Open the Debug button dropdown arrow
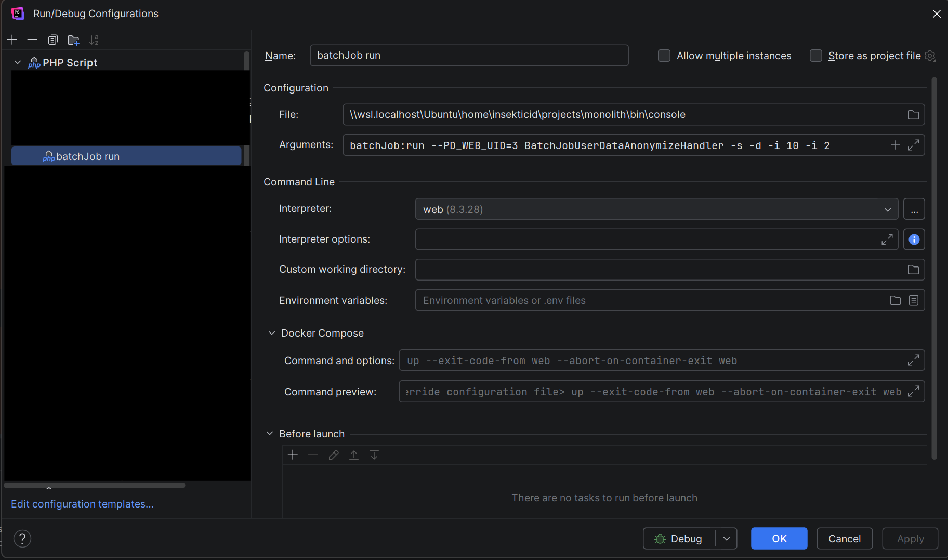The image size is (948, 560). [x=727, y=539]
